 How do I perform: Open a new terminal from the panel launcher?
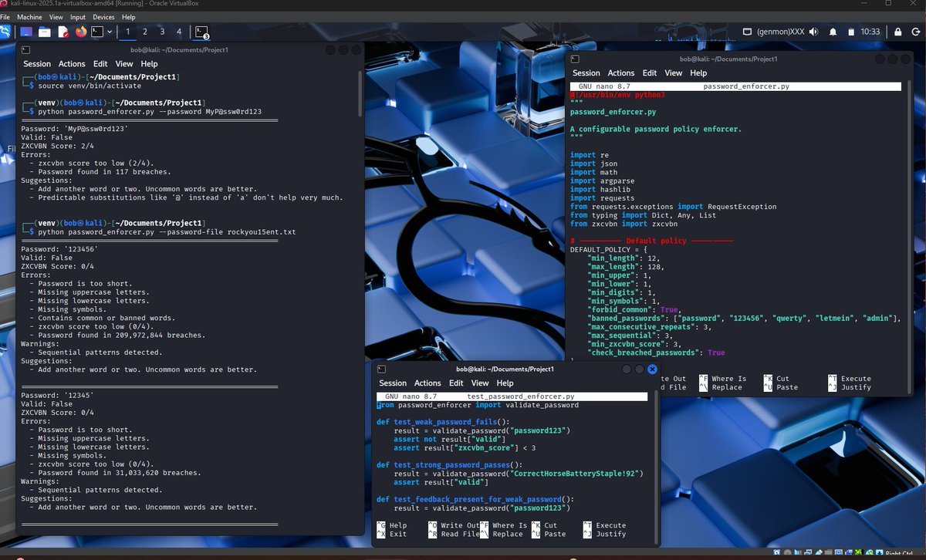point(97,32)
